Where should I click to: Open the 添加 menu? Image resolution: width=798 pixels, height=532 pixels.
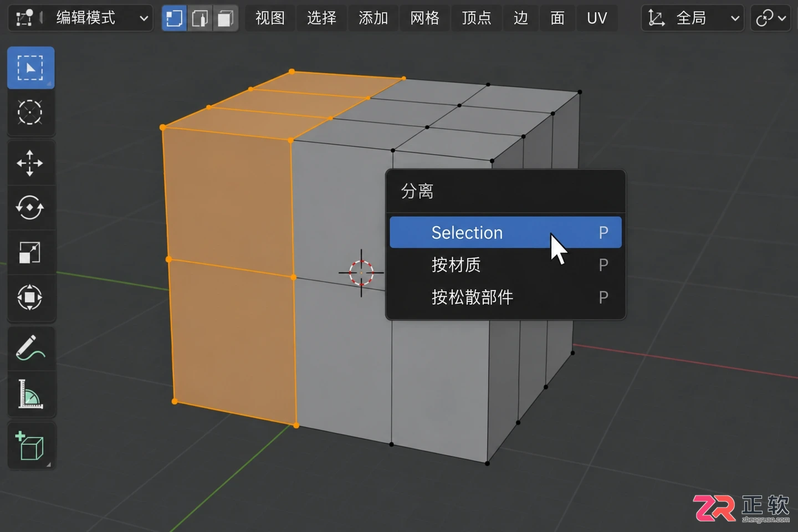[373, 18]
